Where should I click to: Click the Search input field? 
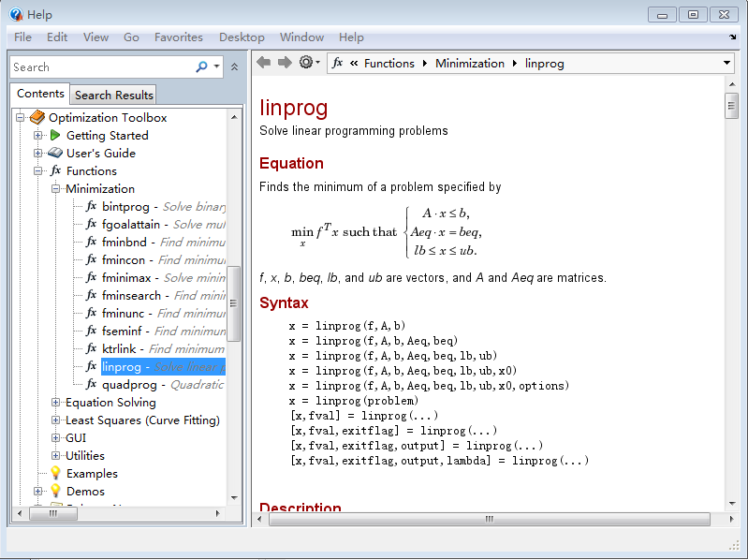pyautogui.click(x=102, y=67)
